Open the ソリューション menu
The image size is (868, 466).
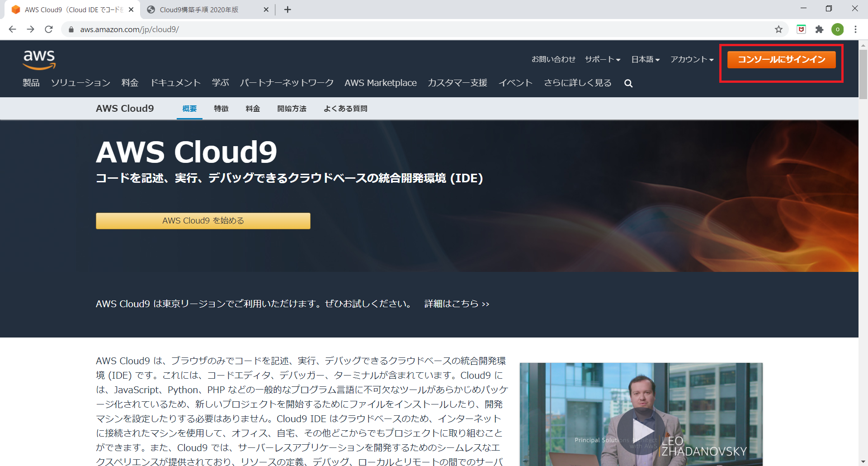(x=80, y=83)
